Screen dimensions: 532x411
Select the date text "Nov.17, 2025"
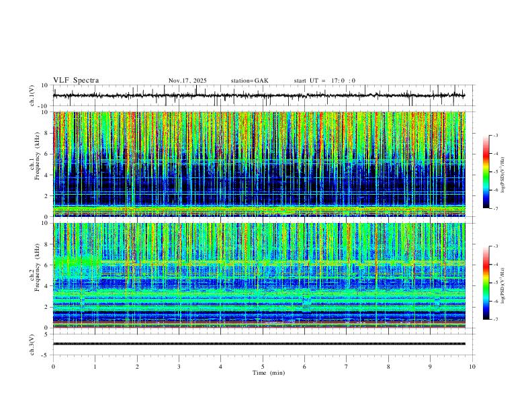tap(187, 81)
